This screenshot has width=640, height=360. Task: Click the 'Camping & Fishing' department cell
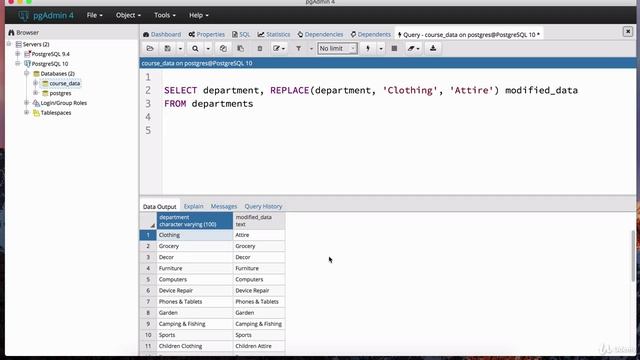point(195,324)
